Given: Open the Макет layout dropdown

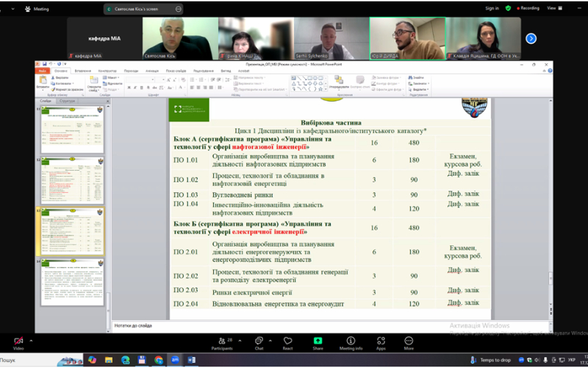Looking at the screenshot, I should (111, 78).
